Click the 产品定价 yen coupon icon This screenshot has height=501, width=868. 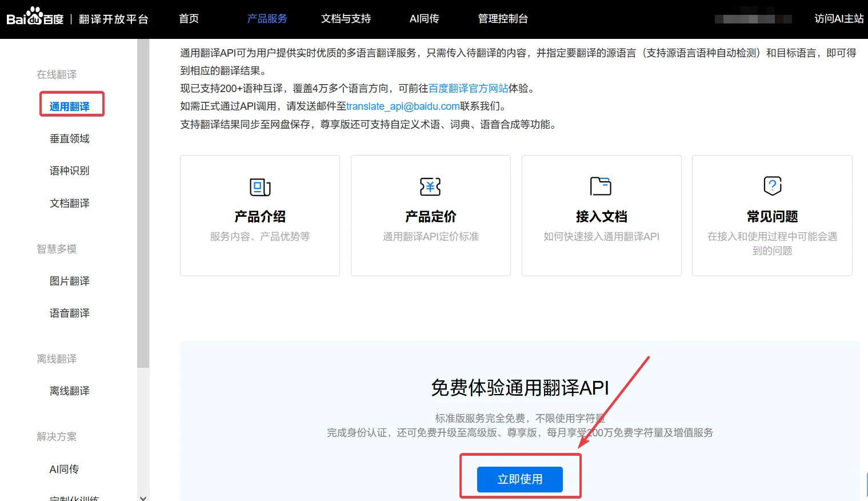coord(430,186)
